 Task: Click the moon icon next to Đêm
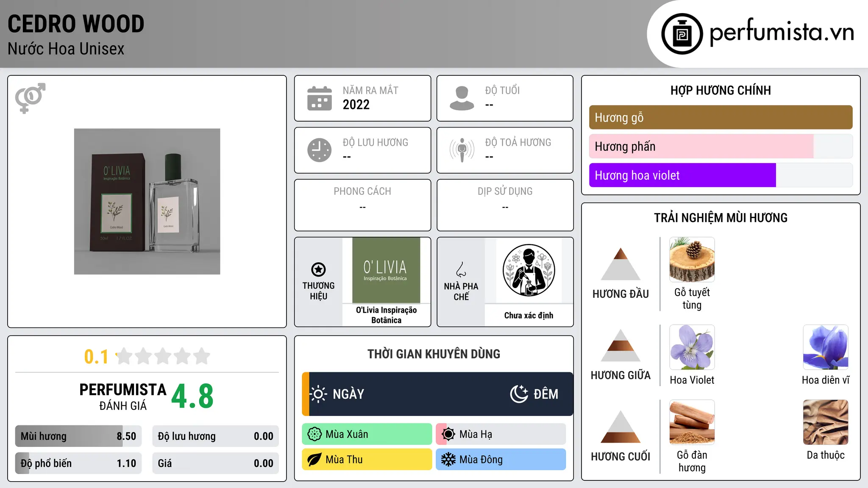[519, 394]
